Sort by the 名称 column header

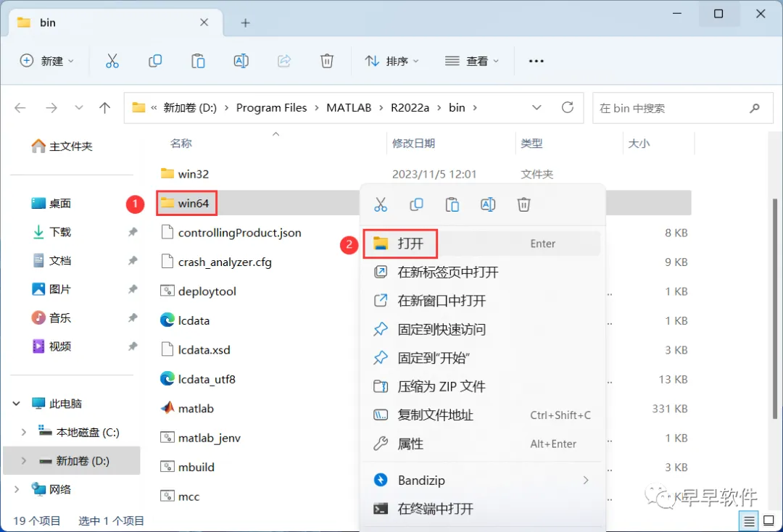181,144
